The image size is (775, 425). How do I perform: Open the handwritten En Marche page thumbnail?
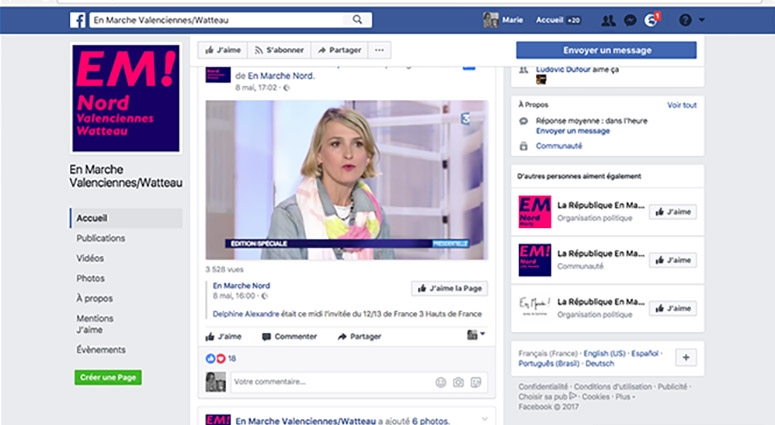535,307
